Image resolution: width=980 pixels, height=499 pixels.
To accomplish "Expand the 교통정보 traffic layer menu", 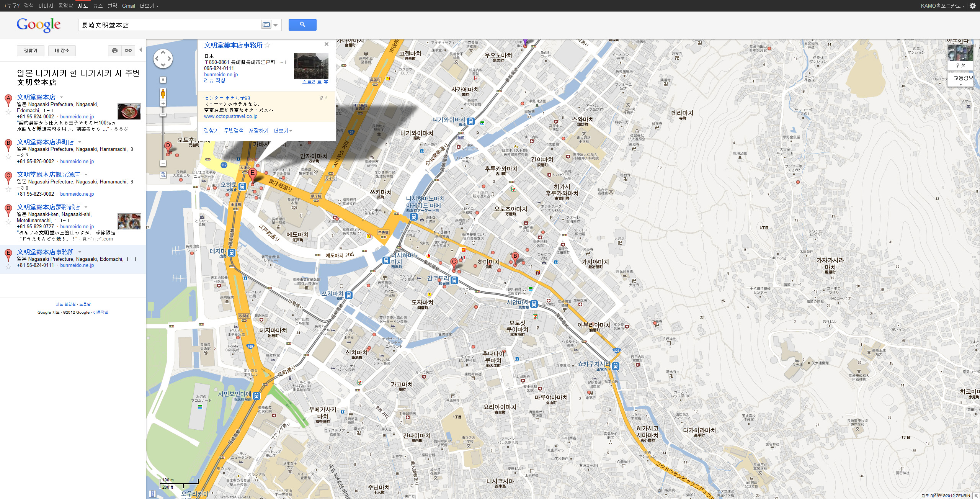I will click(960, 80).
